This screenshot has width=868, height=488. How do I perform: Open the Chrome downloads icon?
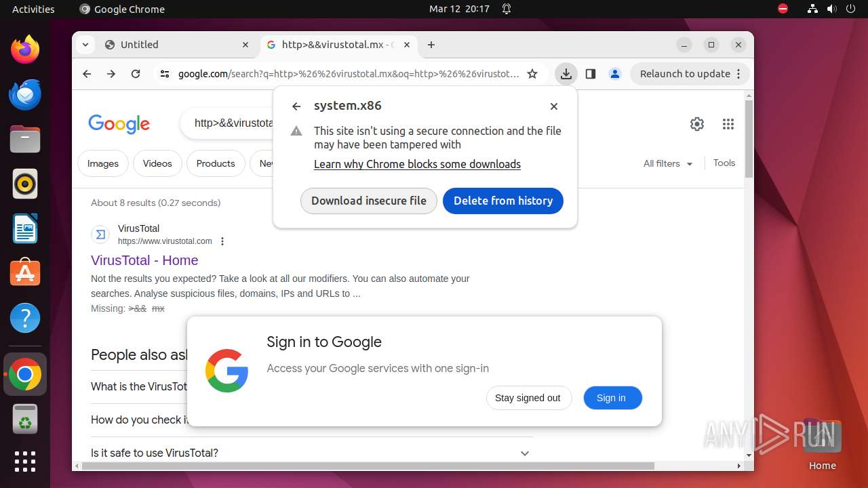tap(566, 74)
